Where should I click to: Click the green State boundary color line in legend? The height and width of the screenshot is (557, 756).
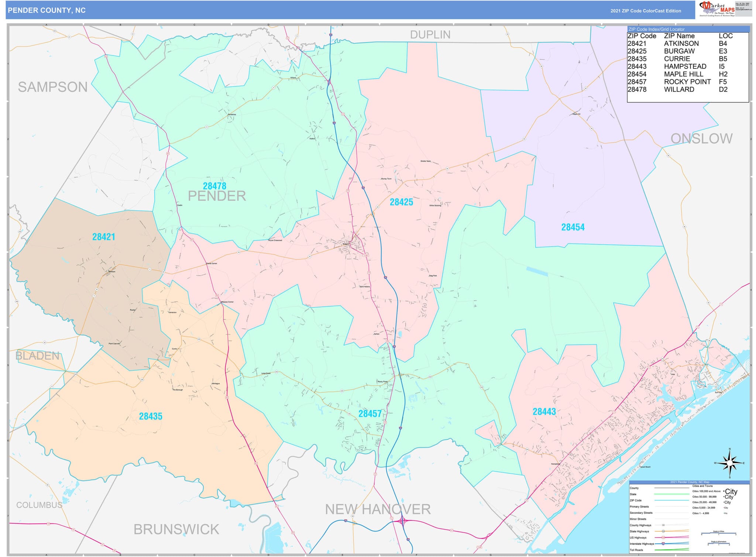(671, 494)
